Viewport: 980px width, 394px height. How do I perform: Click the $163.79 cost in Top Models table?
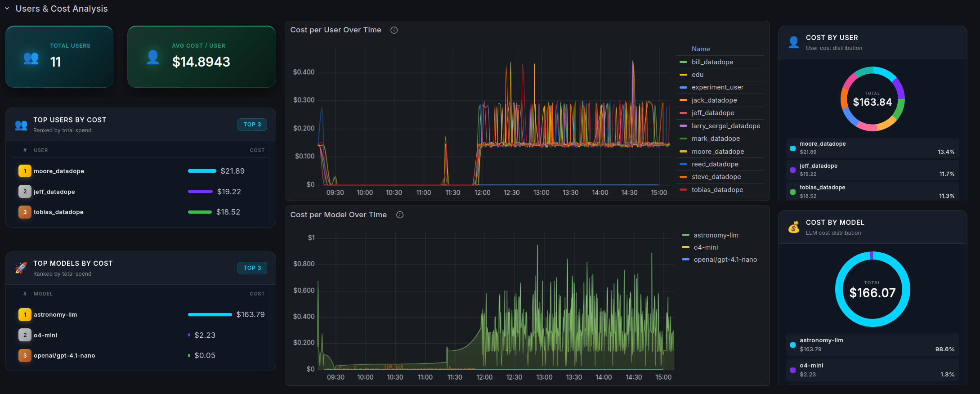pyautogui.click(x=251, y=314)
